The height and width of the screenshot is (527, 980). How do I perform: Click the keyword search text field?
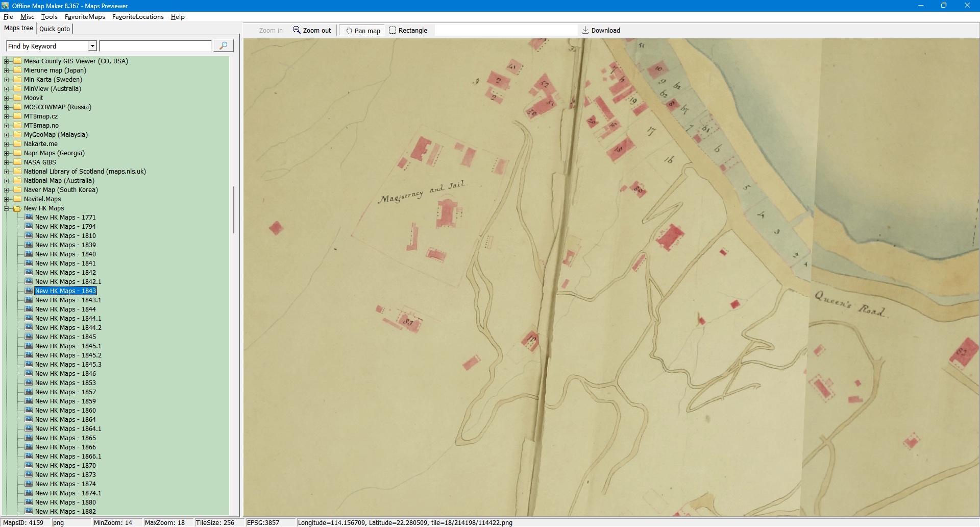[x=155, y=46]
